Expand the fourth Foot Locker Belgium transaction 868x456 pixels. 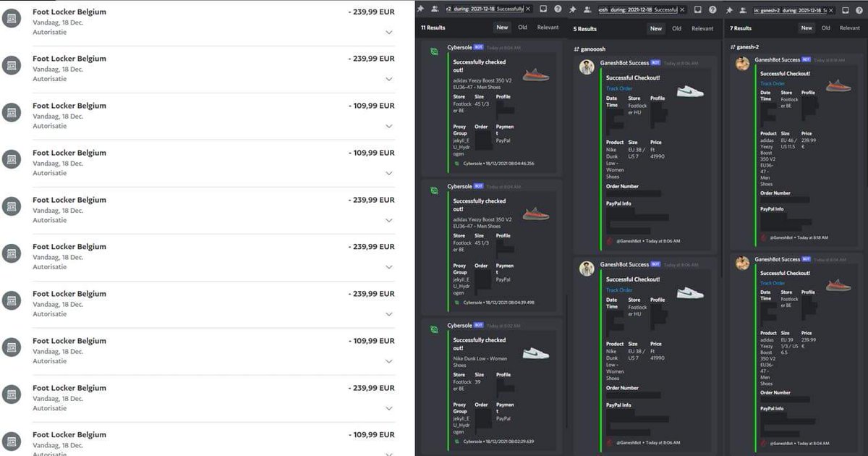(389, 174)
